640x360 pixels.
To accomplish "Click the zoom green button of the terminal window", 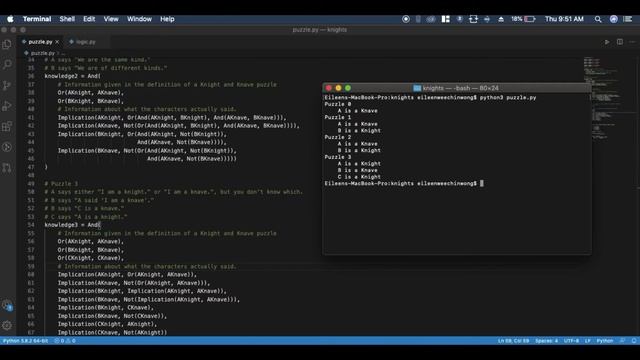I will click(348, 88).
